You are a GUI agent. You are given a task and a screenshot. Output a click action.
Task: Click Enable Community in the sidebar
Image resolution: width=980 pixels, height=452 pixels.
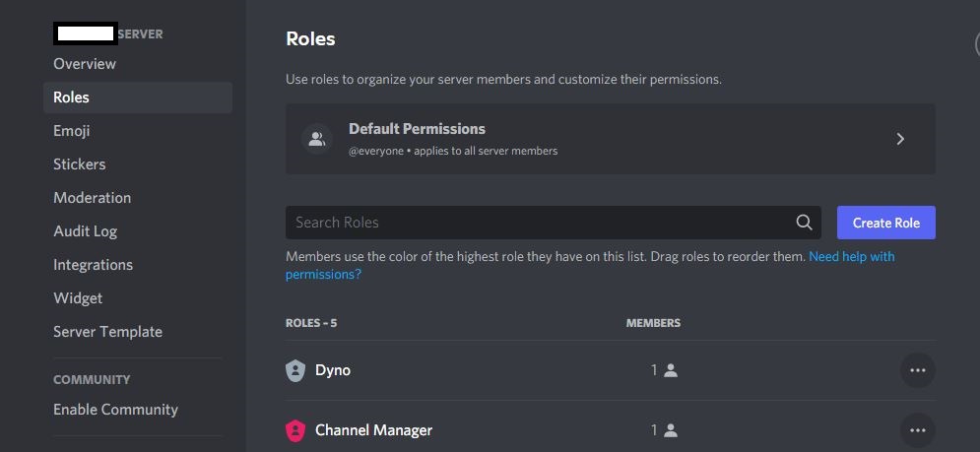(116, 410)
